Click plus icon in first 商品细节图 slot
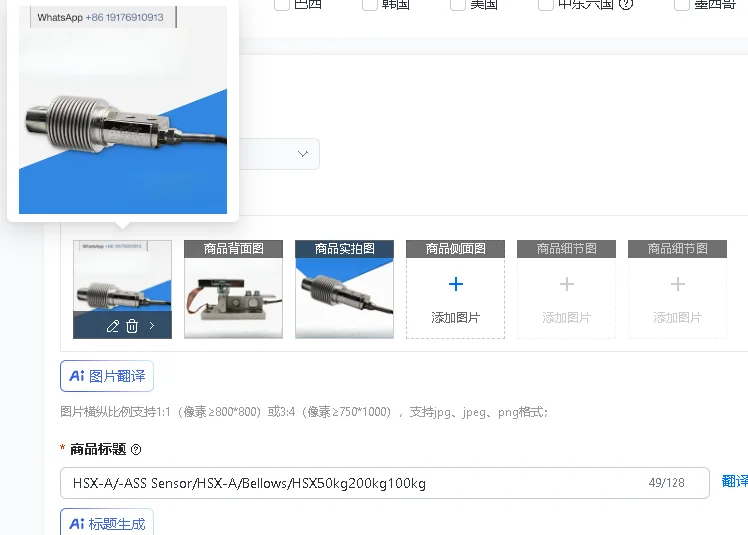The height and width of the screenshot is (535, 748). 567,284
